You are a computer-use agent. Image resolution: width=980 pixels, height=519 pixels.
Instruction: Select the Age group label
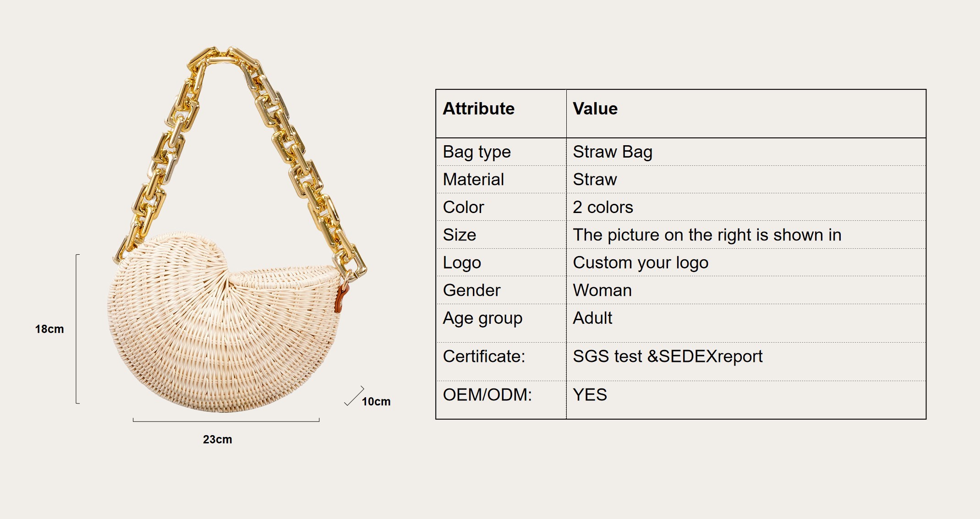(482, 318)
